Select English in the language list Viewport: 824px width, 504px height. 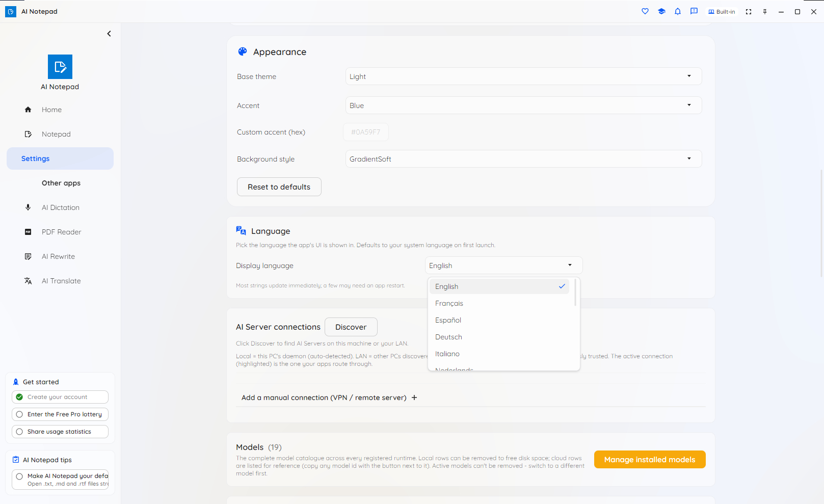499,286
